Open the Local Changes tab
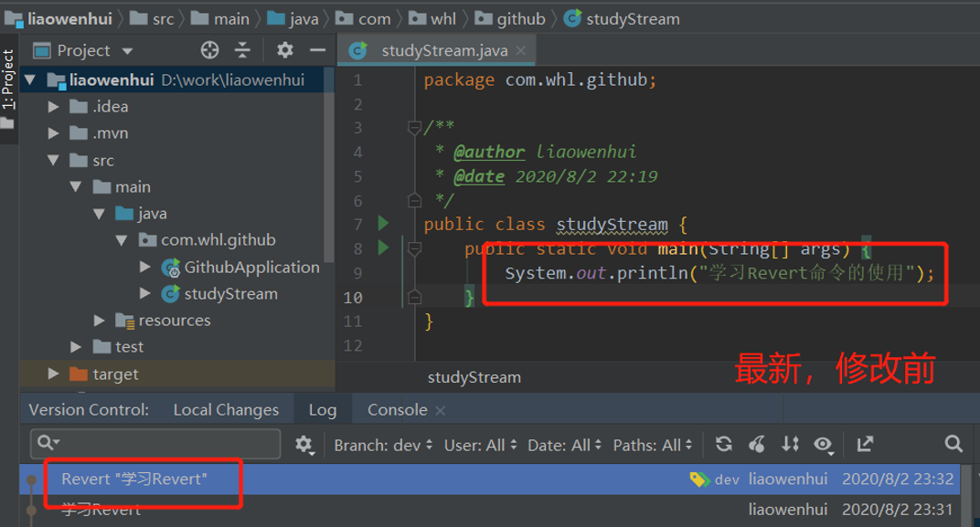Screen dimensions: 980x527 tap(226, 409)
